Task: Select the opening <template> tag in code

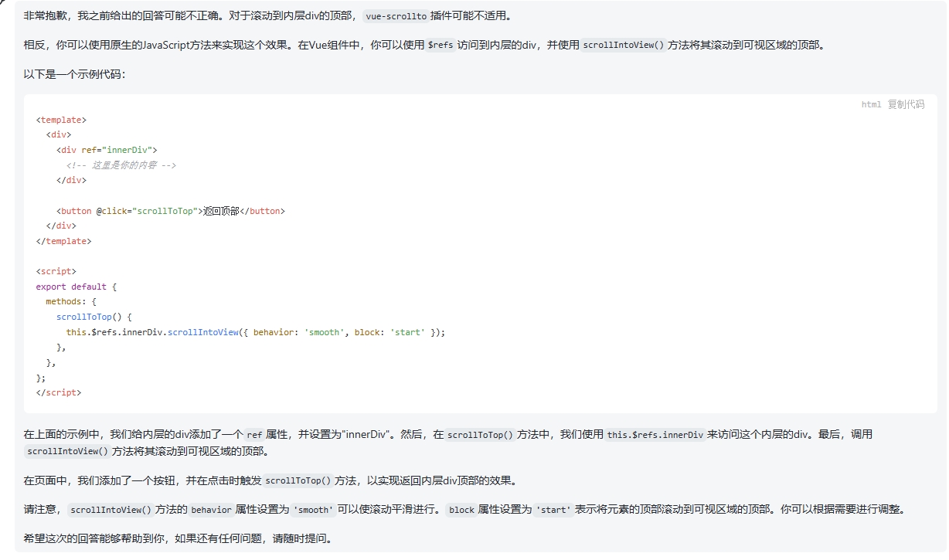Action: tap(61, 120)
